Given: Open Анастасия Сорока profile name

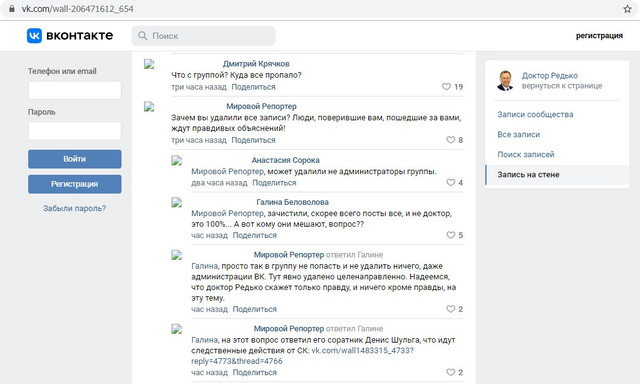Looking at the screenshot, I should (x=285, y=160).
